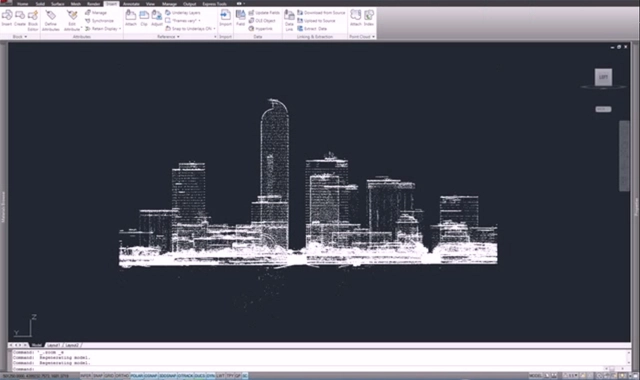Insert an OLE Object
This screenshot has width=640, height=380.
[x=262, y=20]
